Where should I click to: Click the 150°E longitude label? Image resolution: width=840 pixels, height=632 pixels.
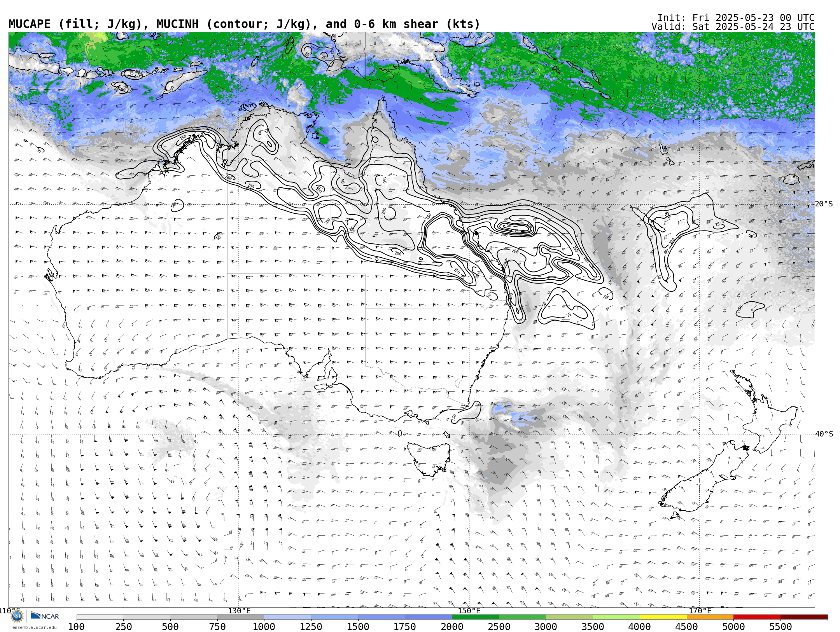pos(469,611)
